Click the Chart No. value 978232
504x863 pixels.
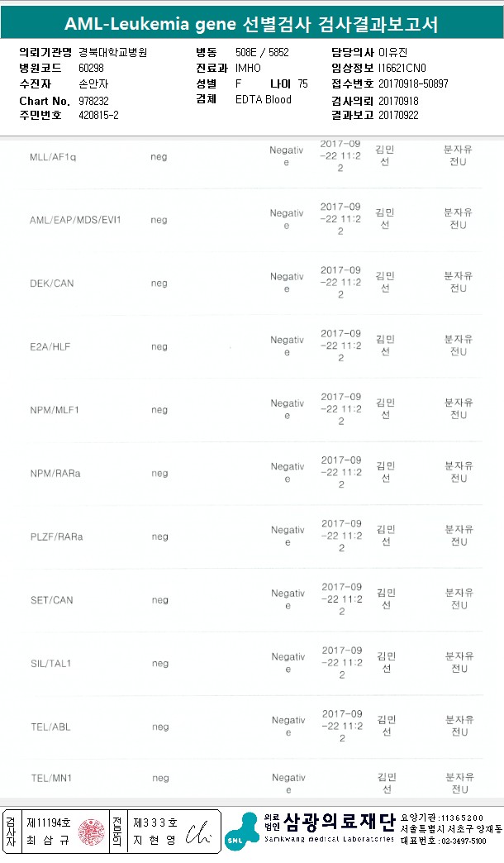coord(93,100)
